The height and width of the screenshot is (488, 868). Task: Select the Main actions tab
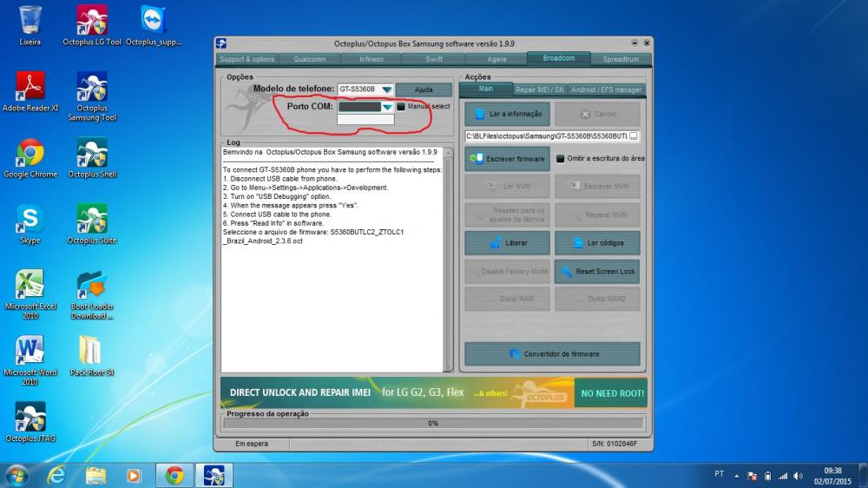pyautogui.click(x=486, y=89)
